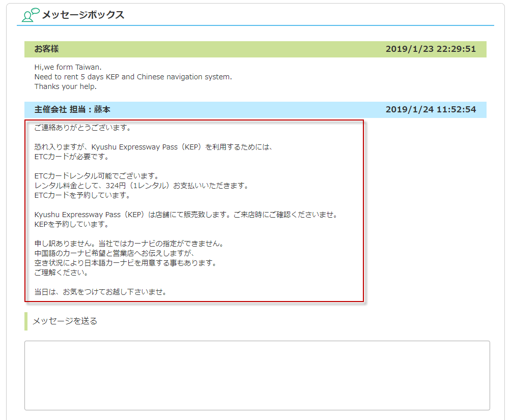Screen dimensions: 512x420
Task: Click line "Need to rent 5 days KEP"
Action: pos(133,77)
